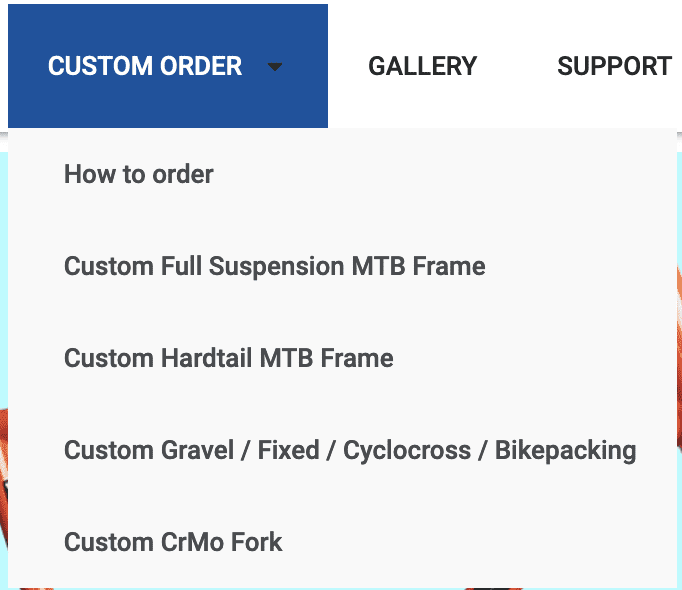Pick the Hardtail MTB Frame menu entry
This screenshot has width=682, height=590.
(x=228, y=359)
